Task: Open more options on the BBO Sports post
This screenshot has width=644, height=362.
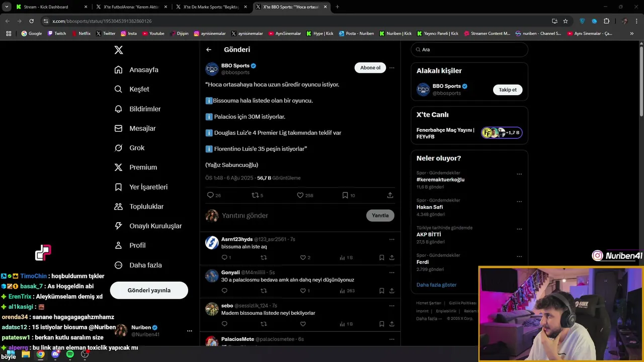Action: coord(392,67)
